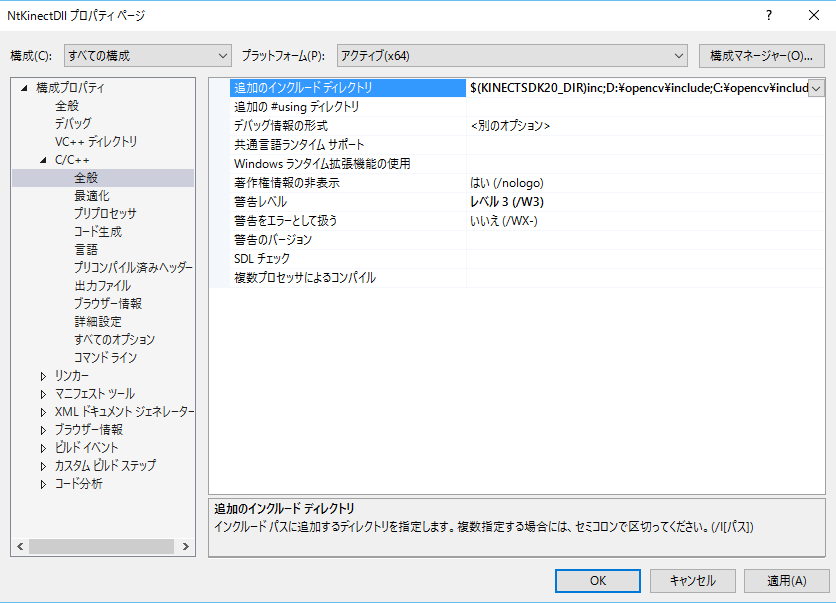Click the 構成マネージャー button
The width and height of the screenshot is (836, 603).
(x=761, y=55)
